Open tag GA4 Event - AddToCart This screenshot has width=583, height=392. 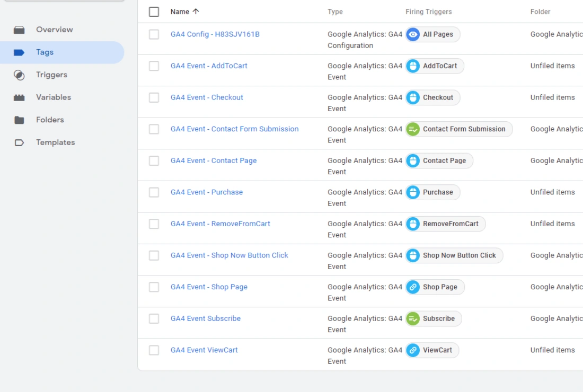coord(209,66)
